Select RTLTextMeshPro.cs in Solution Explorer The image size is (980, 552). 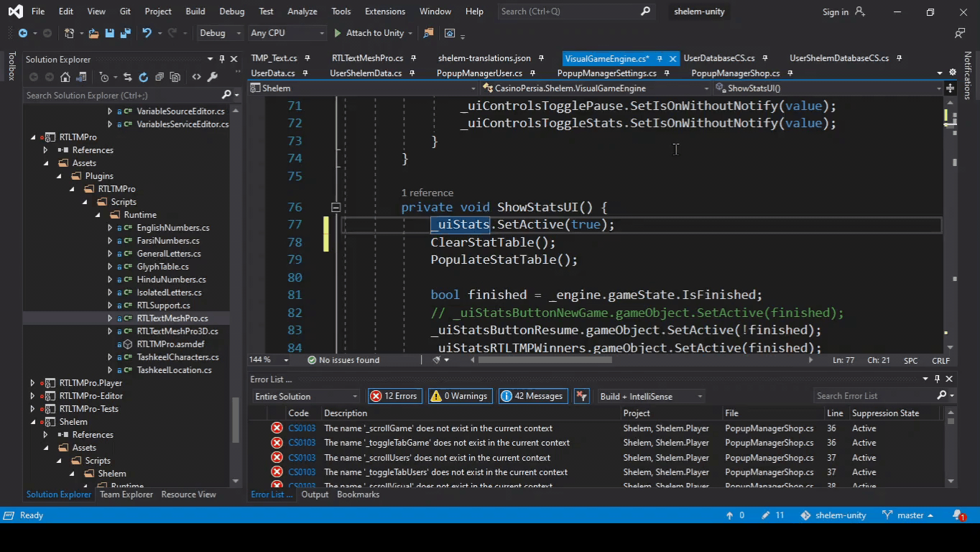pyautogui.click(x=172, y=318)
